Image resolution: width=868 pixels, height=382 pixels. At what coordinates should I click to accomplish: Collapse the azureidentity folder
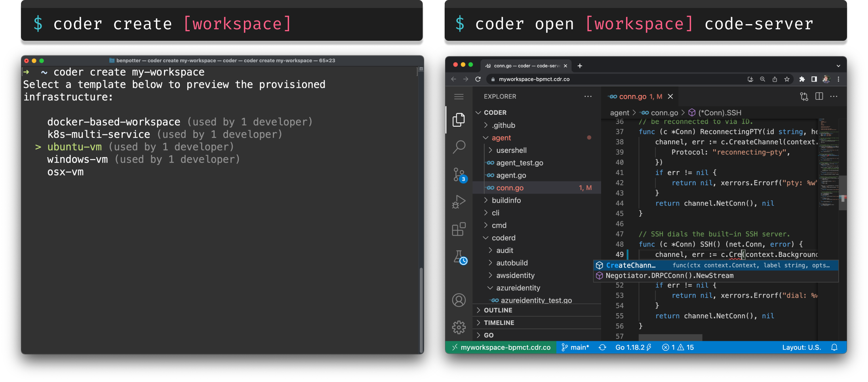[x=537, y=288]
